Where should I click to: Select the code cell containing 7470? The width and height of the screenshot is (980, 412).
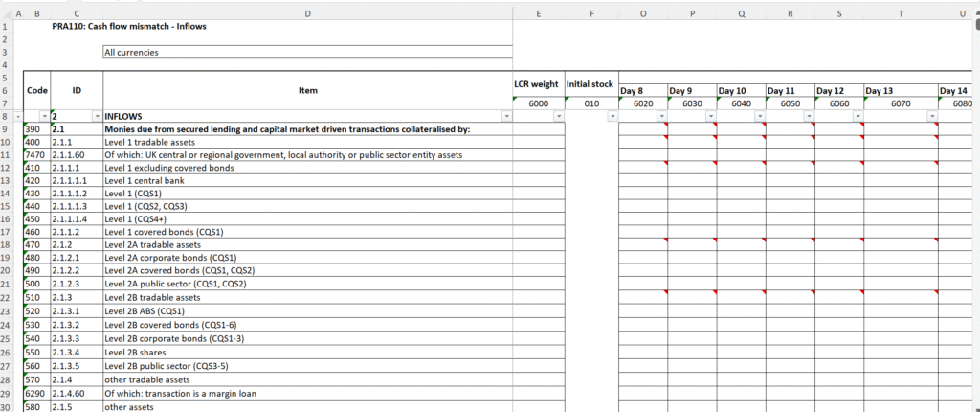(x=36, y=154)
